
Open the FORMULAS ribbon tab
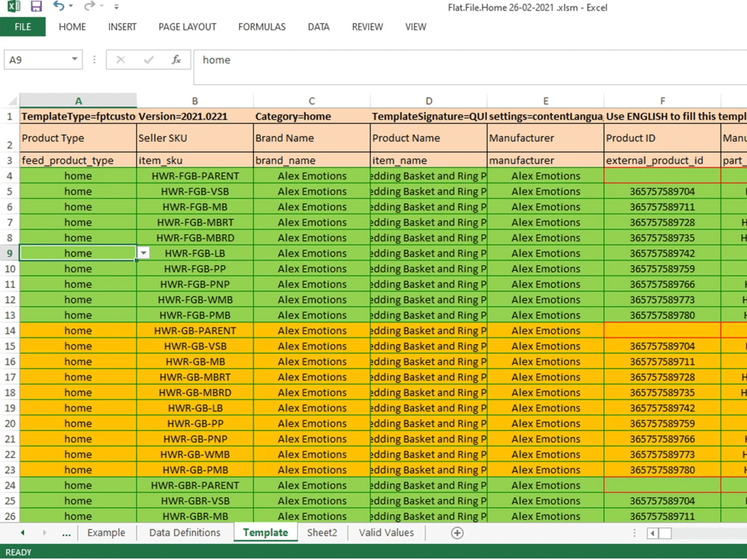pos(262,27)
